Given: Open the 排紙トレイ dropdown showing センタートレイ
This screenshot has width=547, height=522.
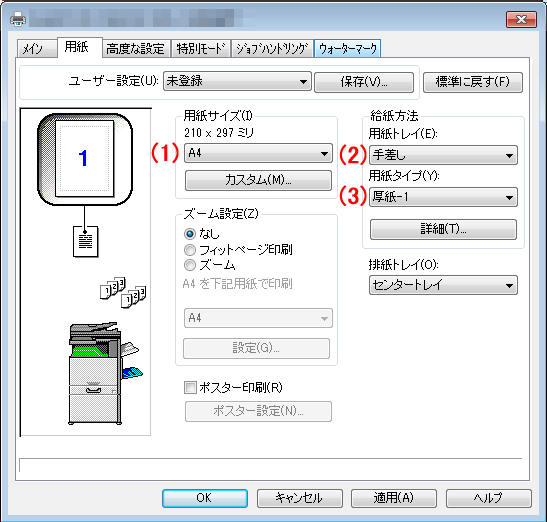Looking at the screenshot, I should point(443,285).
